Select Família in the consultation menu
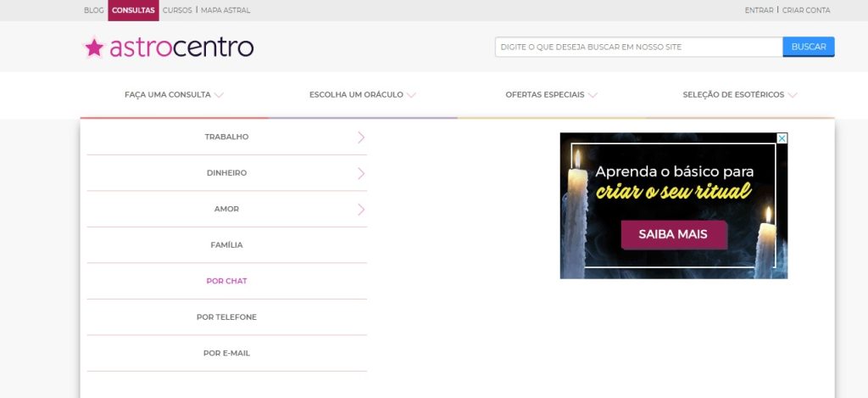 click(226, 245)
